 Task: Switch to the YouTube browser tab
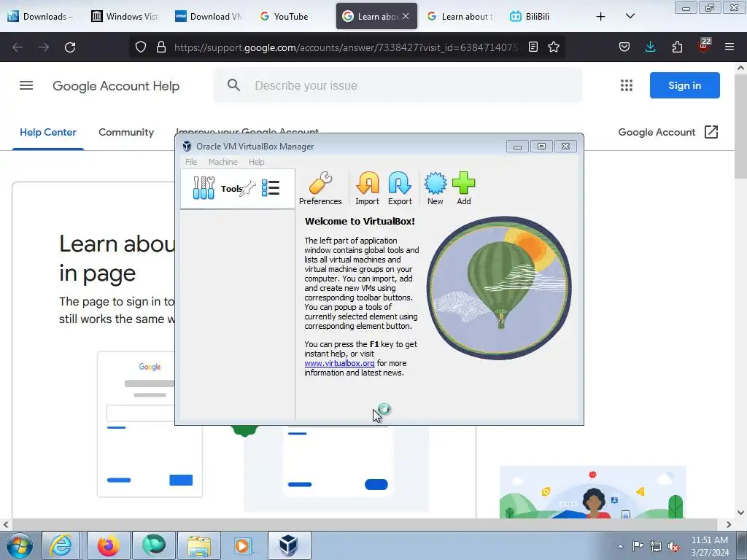pyautogui.click(x=292, y=16)
